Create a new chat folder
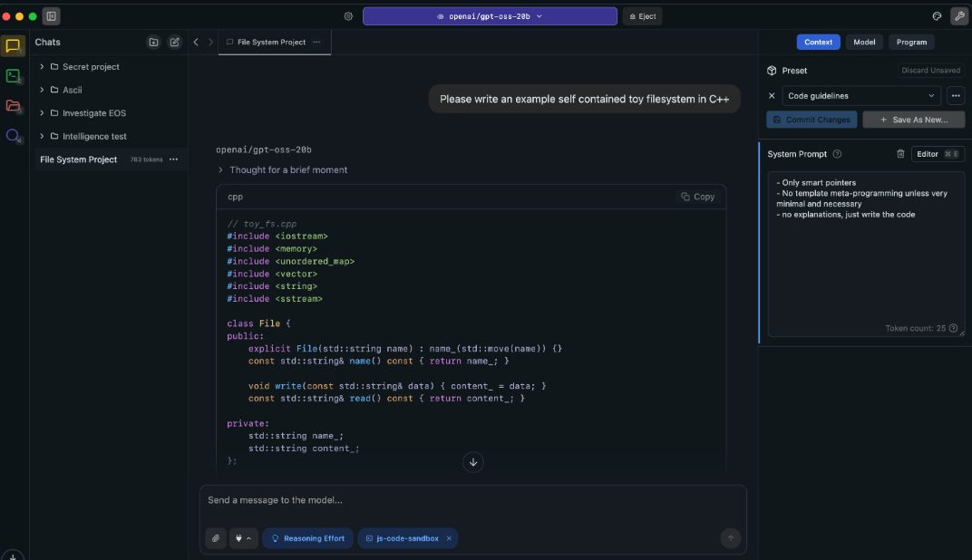Screen dimensions: 972x560 click(153, 42)
